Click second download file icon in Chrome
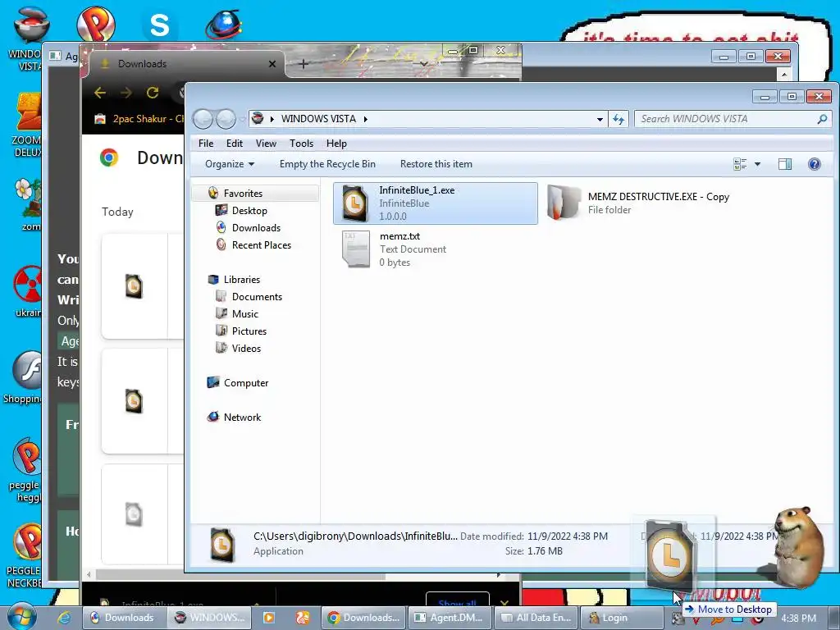 (x=134, y=401)
